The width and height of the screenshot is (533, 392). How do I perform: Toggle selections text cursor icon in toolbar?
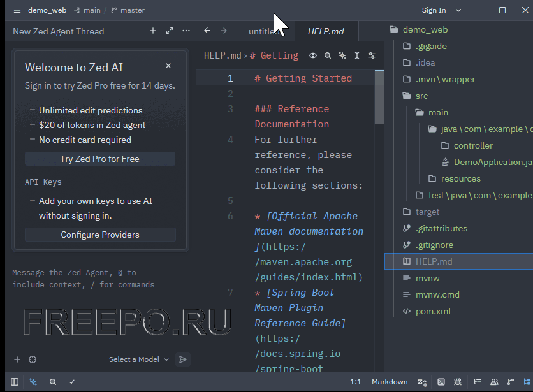point(357,55)
